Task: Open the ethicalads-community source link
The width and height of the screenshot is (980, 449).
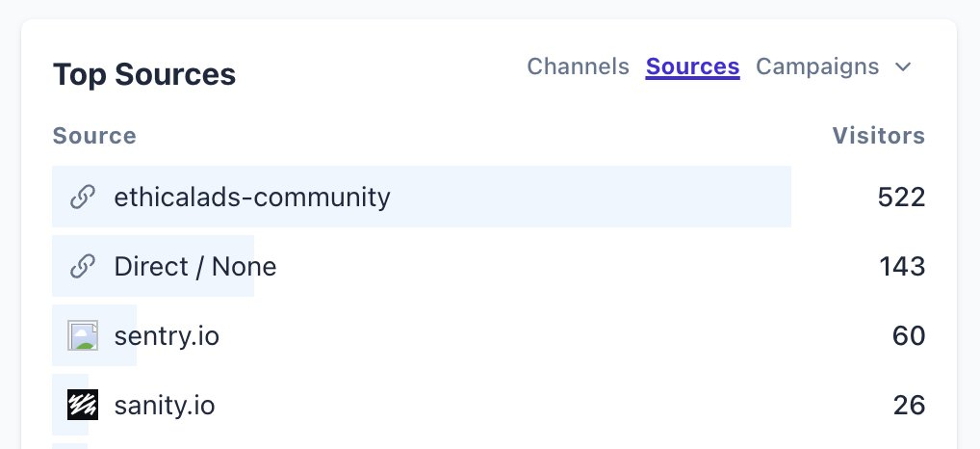Action: tap(252, 198)
